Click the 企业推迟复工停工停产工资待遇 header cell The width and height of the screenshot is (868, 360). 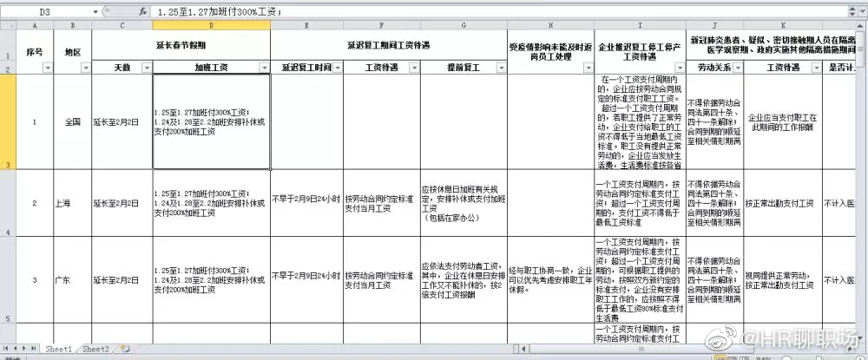click(x=640, y=51)
